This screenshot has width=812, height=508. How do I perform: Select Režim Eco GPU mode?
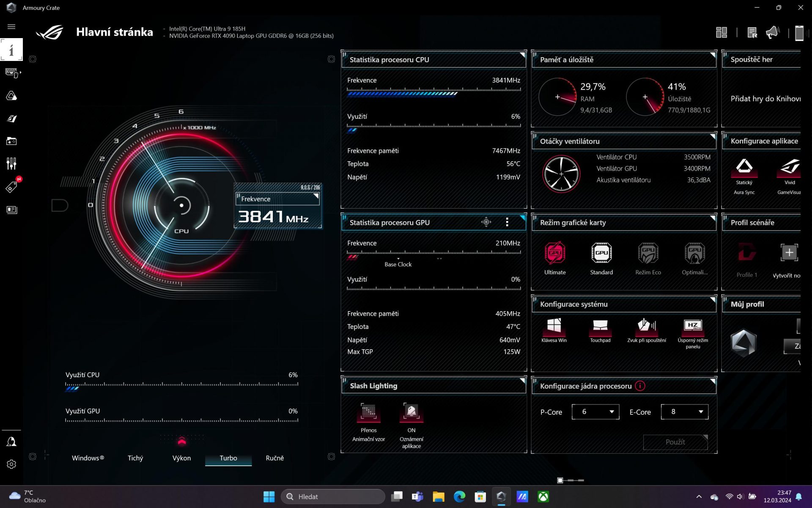tap(648, 258)
